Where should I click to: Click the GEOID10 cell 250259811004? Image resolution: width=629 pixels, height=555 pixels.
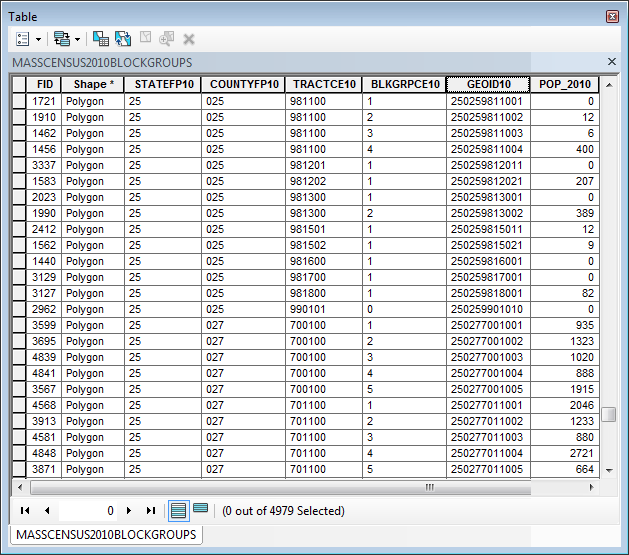pyautogui.click(x=488, y=149)
